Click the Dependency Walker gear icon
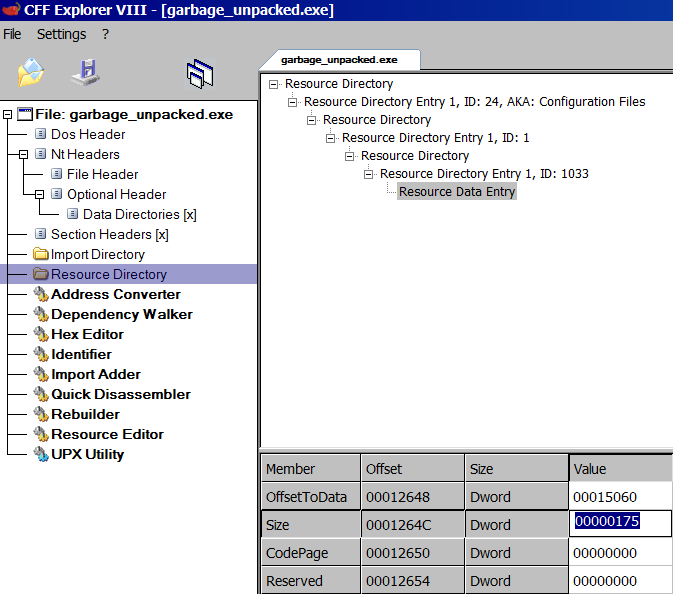 (41, 315)
